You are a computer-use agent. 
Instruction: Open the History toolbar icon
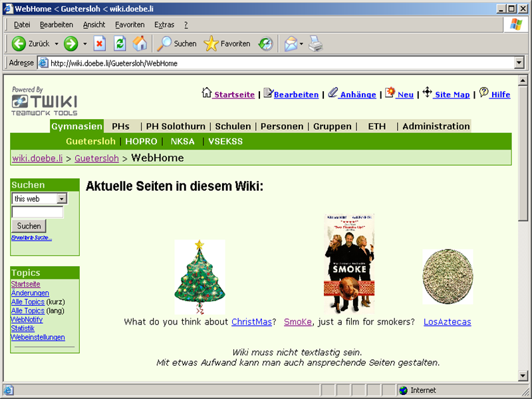[265, 44]
